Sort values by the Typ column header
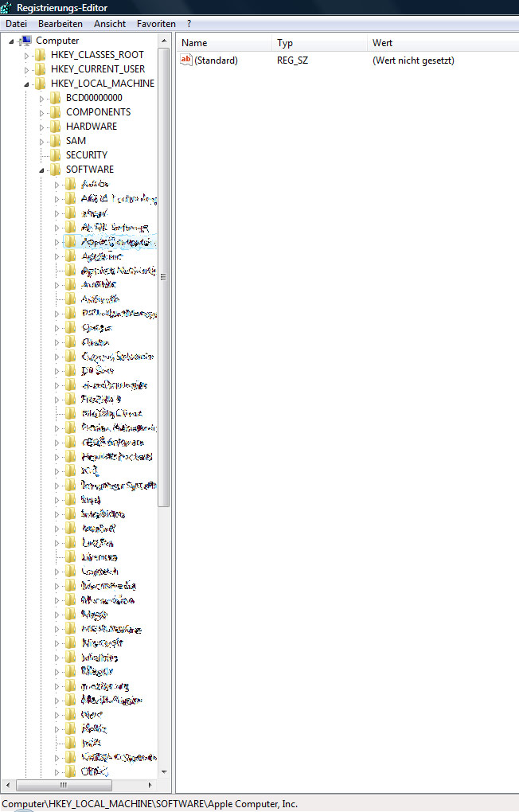519x812 pixels. point(319,43)
